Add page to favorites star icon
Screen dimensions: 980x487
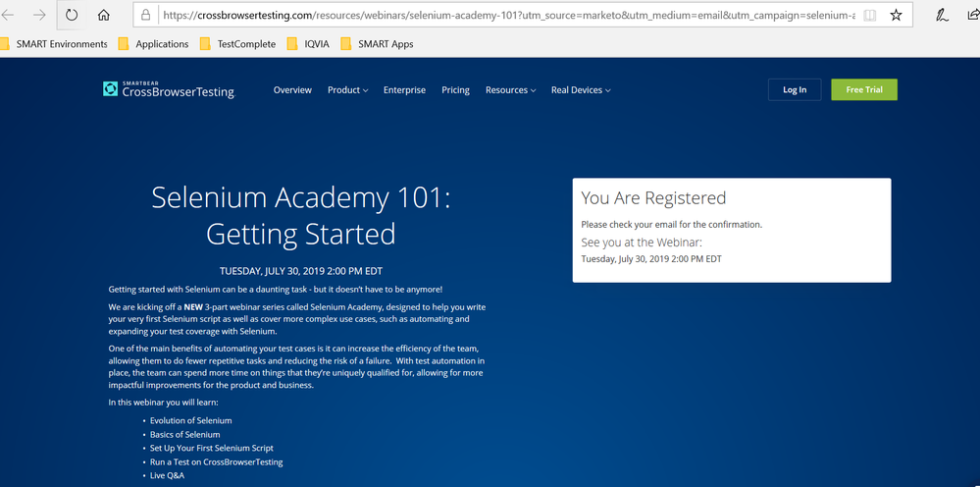tap(896, 16)
